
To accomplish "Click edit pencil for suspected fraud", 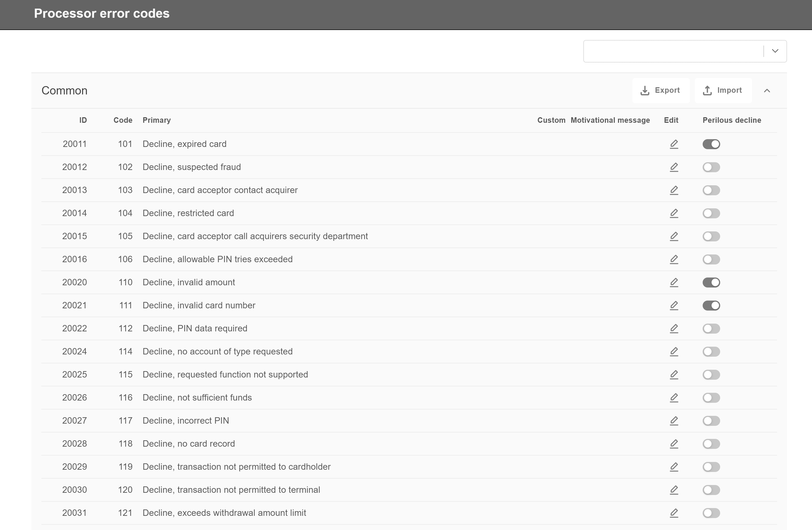I will (x=674, y=167).
